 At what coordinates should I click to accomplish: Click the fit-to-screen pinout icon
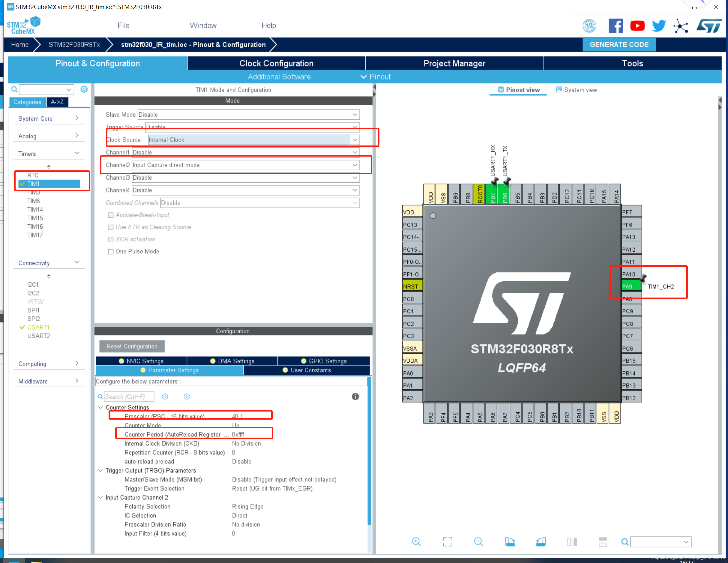pos(447,542)
